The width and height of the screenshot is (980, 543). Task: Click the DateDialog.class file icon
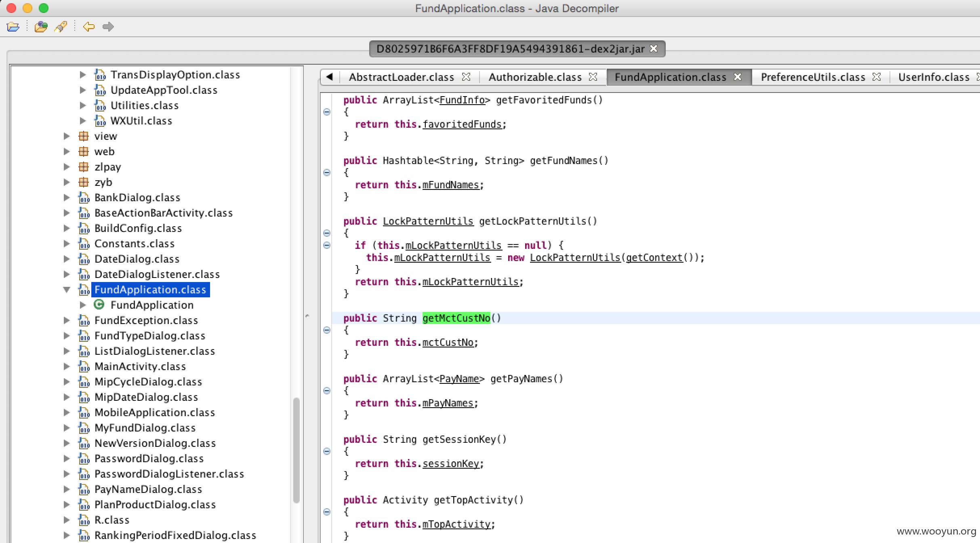pos(84,259)
